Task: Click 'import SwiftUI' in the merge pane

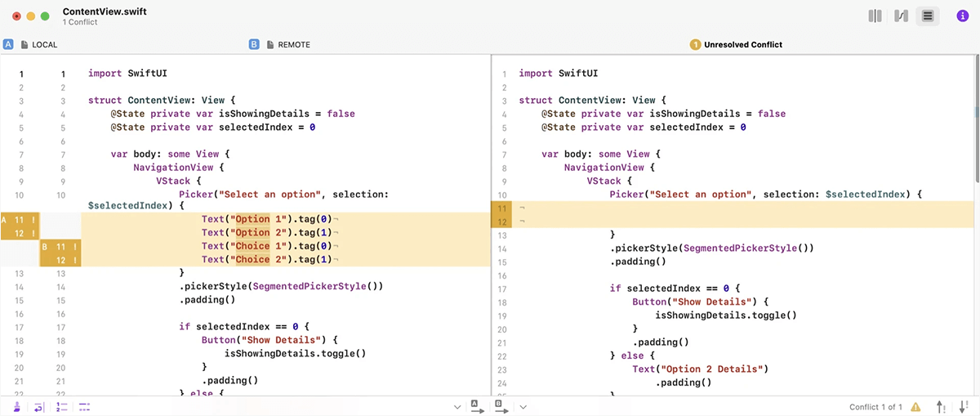Action: pos(559,74)
